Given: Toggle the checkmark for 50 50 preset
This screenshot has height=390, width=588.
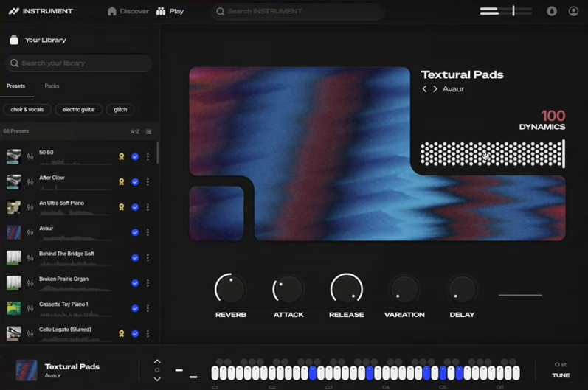Looking at the screenshot, I should [135, 156].
